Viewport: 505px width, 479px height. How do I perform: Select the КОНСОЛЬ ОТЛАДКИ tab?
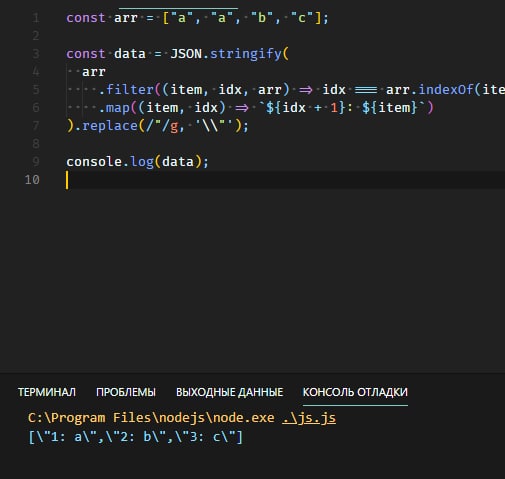point(355,392)
